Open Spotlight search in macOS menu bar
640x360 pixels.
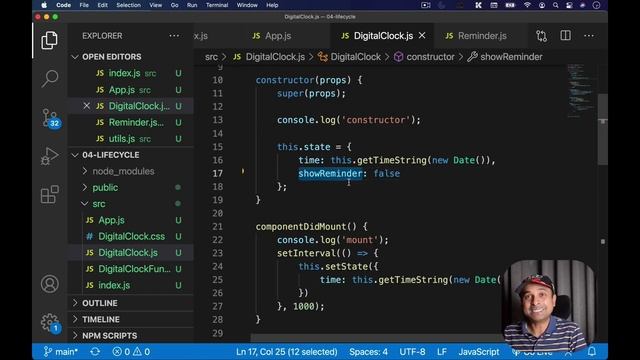click(556, 5)
